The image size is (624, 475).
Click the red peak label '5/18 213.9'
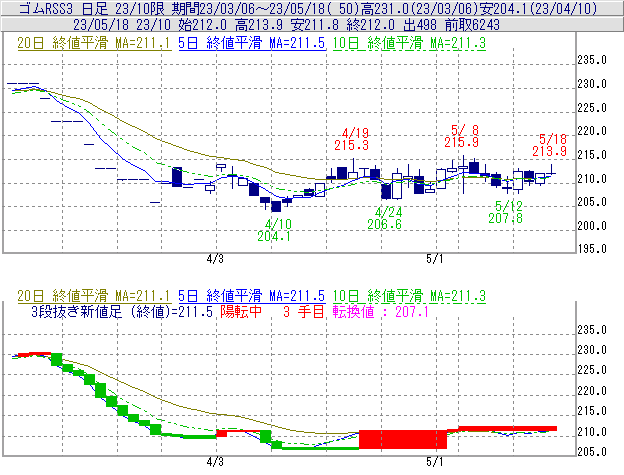(550, 145)
